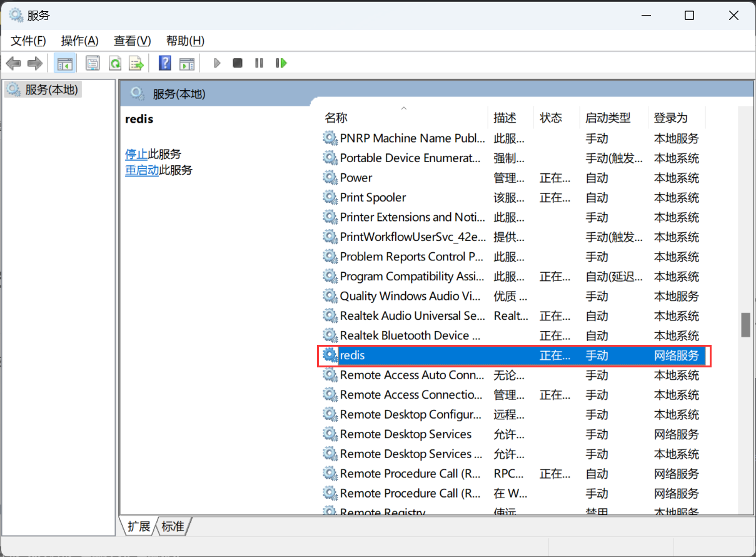
Task: Click the Restart service icon
Action: tap(281, 63)
